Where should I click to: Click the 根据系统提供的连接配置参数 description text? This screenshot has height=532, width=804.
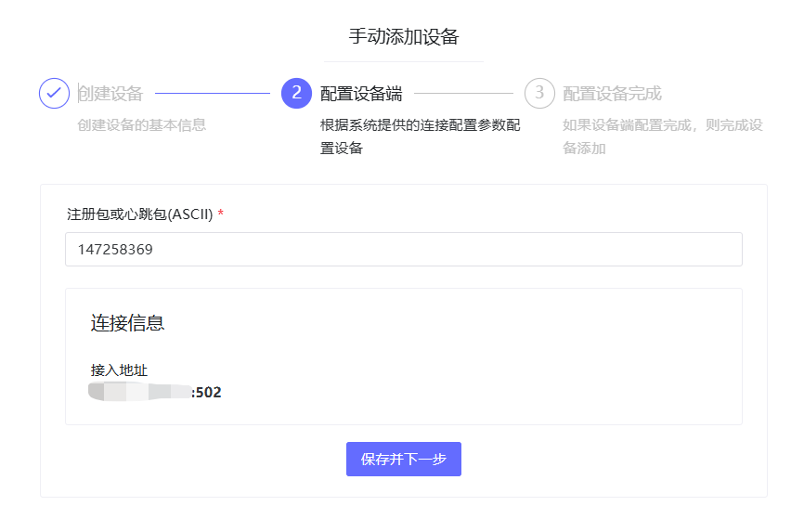(x=420, y=125)
